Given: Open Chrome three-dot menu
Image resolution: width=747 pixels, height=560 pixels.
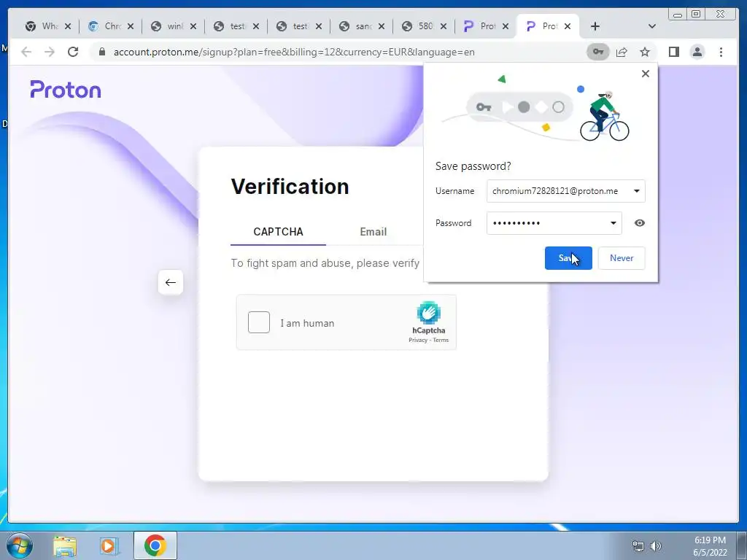Looking at the screenshot, I should [x=721, y=52].
